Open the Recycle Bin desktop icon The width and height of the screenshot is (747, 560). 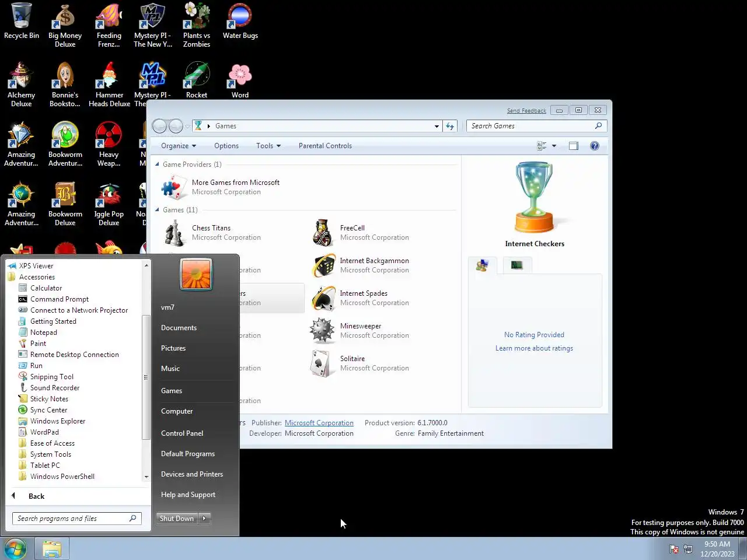[22, 22]
